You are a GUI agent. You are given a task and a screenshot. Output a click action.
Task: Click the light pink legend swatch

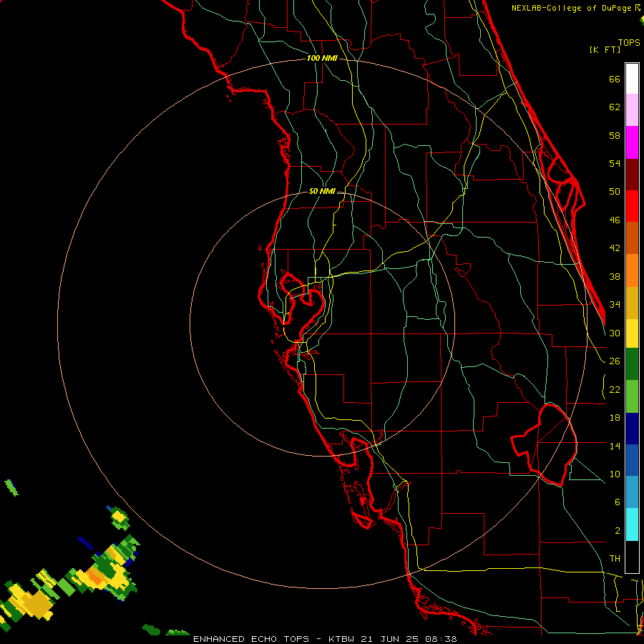point(632,109)
